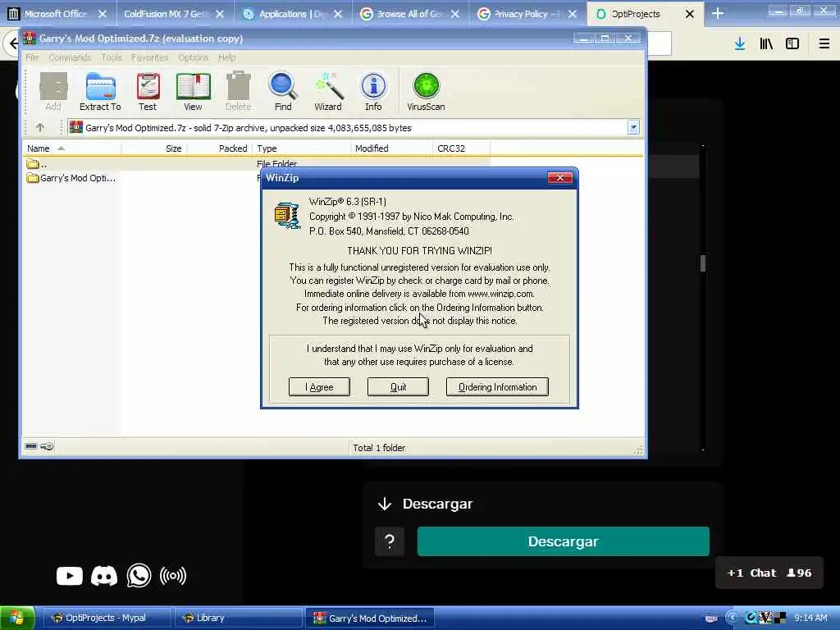Click the broadcast signal icon
Screen dimensions: 840x630
(173, 576)
